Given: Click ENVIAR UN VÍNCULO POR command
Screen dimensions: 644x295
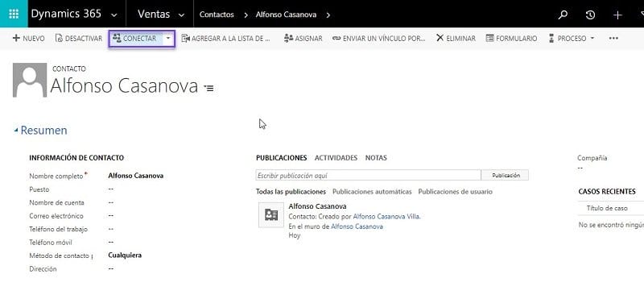Looking at the screenshot, I should [378, 38].
